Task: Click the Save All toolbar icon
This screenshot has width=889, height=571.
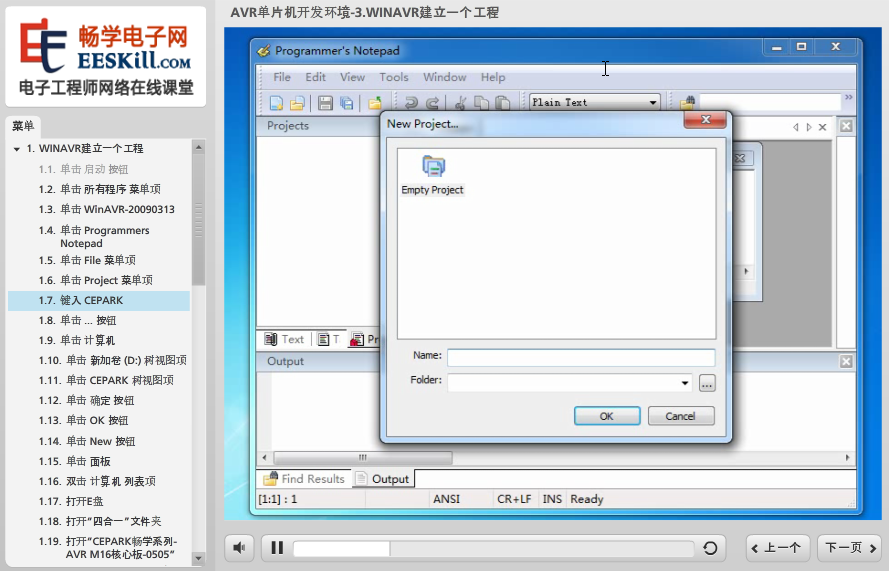Action: coord(346,103)
